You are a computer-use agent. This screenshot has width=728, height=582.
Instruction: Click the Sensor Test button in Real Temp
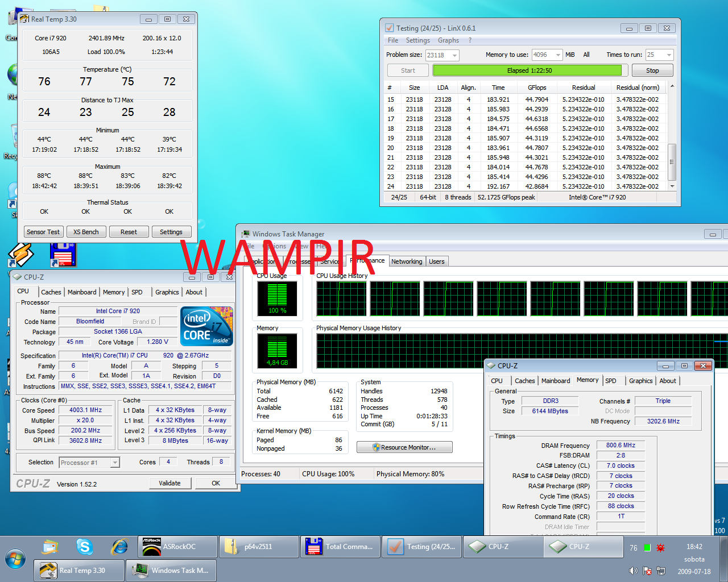(x=43, y=232)
